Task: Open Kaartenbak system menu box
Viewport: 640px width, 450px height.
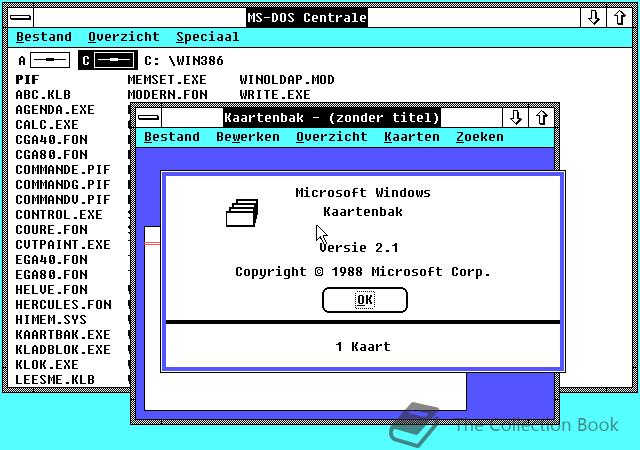Action: tap(149, 118)
